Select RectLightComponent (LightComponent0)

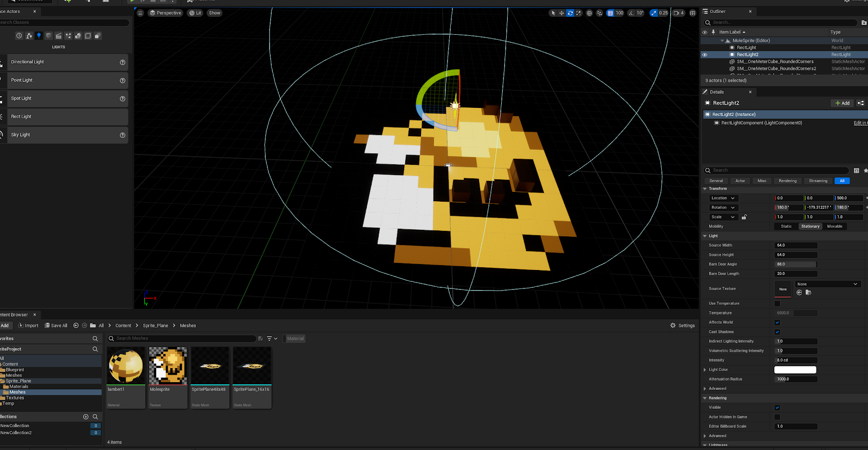click(761, 123)
